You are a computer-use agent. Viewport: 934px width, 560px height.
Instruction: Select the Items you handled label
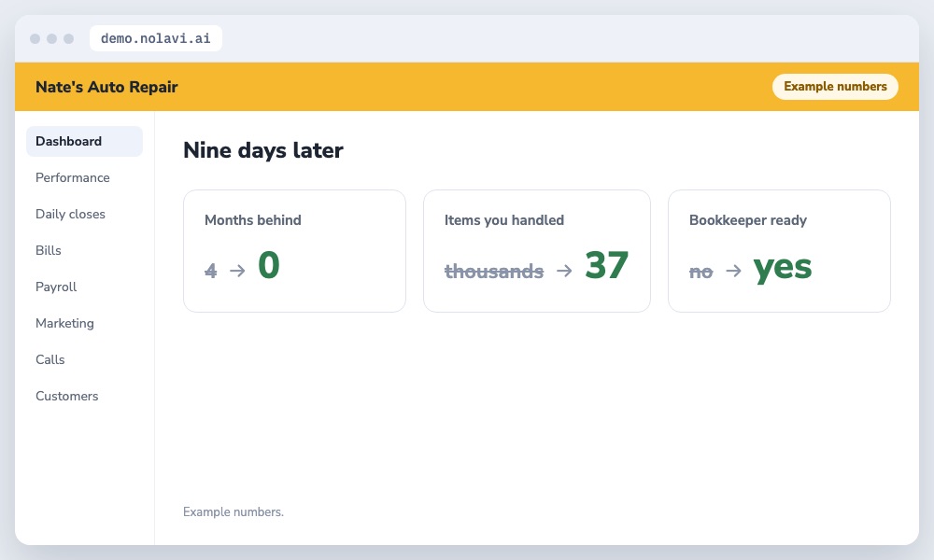click(504, 220)
